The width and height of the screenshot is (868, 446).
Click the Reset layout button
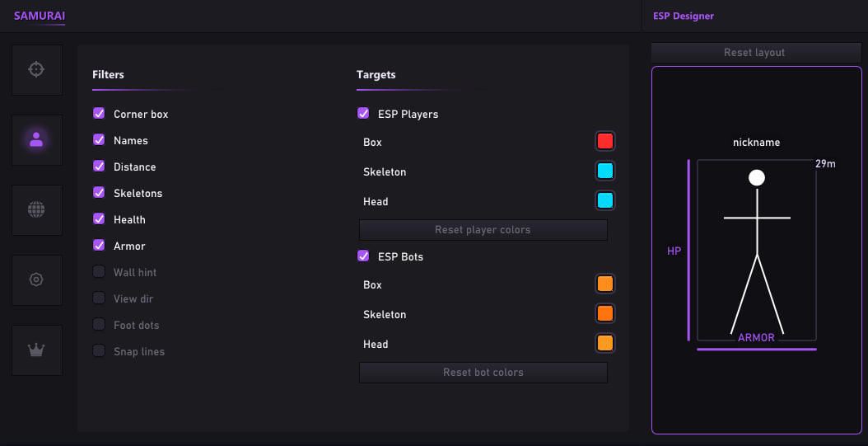coord(756,53)
